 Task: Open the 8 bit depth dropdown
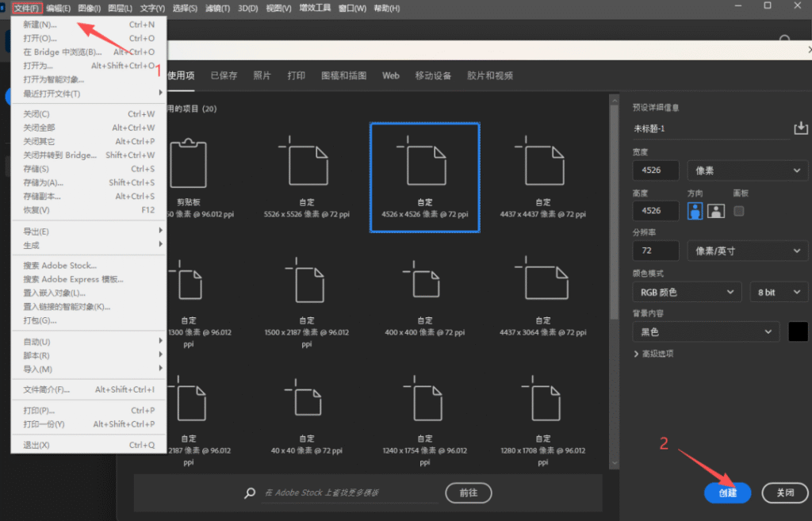click(779, 292)
